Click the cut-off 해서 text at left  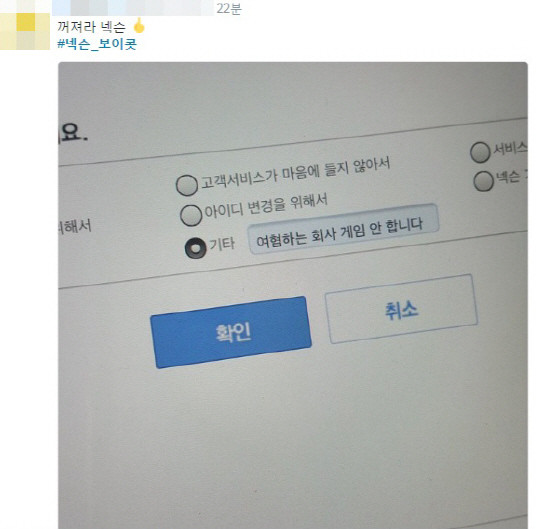click(75, 227)
